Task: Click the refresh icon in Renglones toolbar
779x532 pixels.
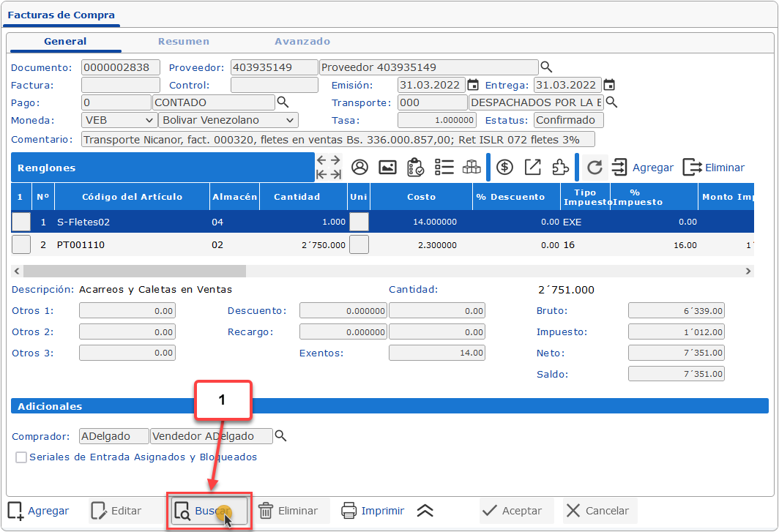Action: point(594,168)
